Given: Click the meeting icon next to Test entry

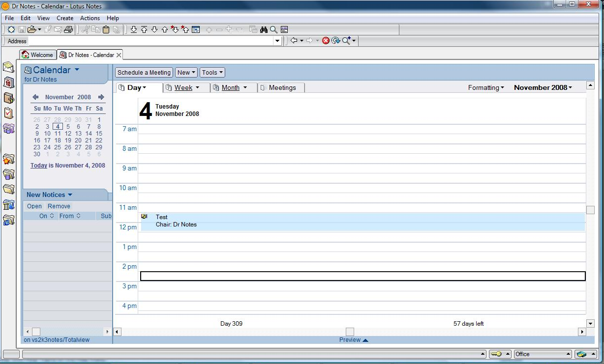Looking at the screenshot, I should [144, 217].
